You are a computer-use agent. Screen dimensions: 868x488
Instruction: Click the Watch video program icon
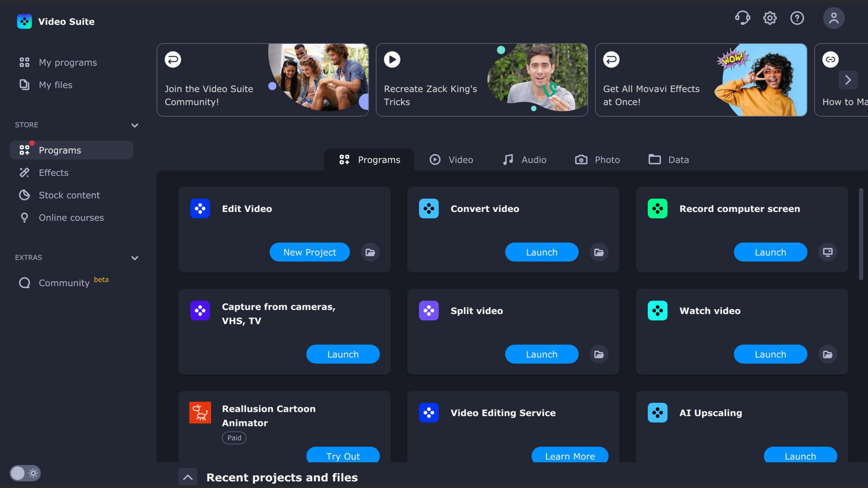click(657, 311)
